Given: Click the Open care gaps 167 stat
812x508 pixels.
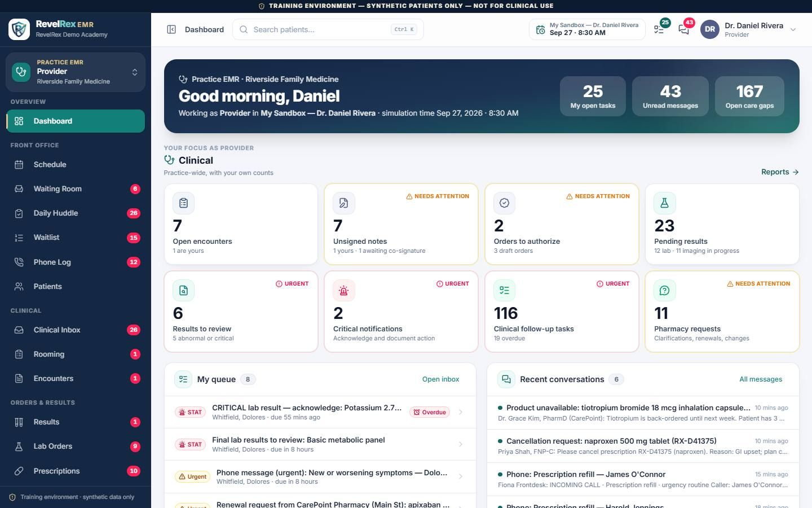Looking at the screenshot, I should click(749, 97).
